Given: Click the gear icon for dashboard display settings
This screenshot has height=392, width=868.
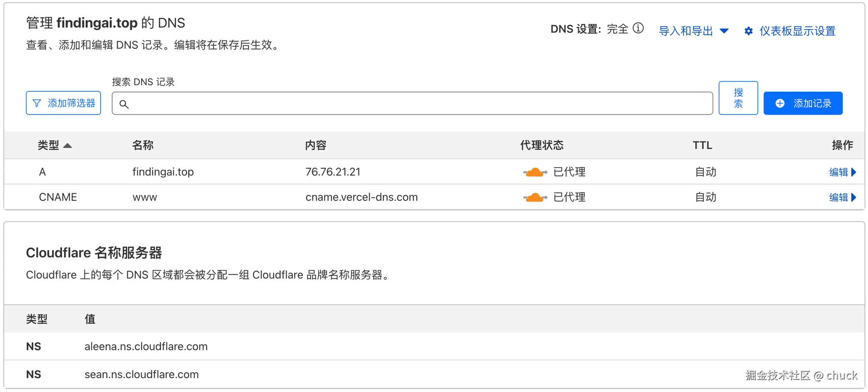Looking at the screenshot, I should (x=749, y=31).
